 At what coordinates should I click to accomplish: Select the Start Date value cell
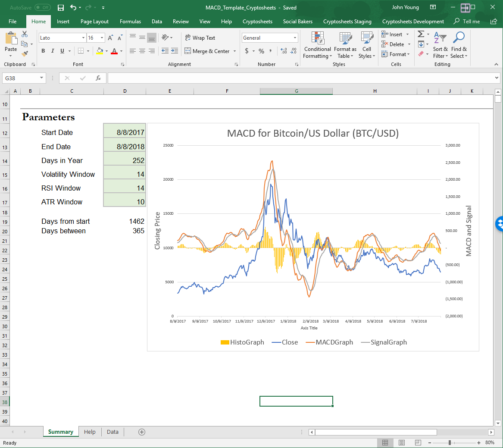tap(125, 132)
